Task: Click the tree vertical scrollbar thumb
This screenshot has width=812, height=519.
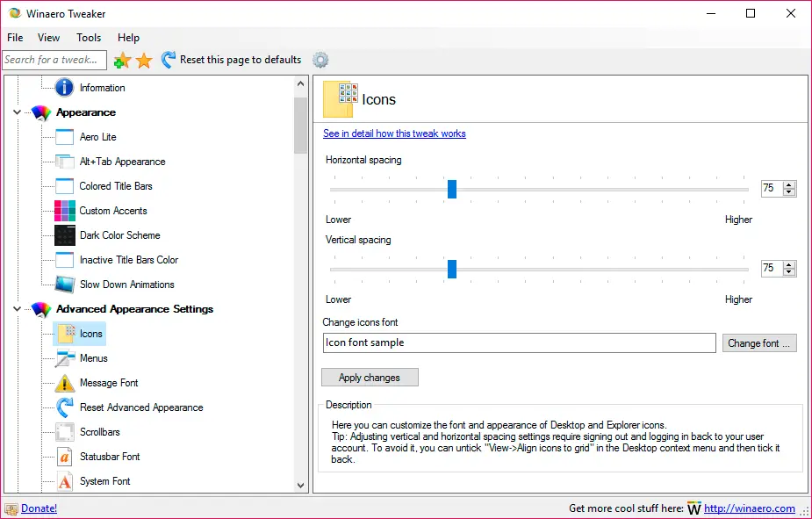Action: 301,126
